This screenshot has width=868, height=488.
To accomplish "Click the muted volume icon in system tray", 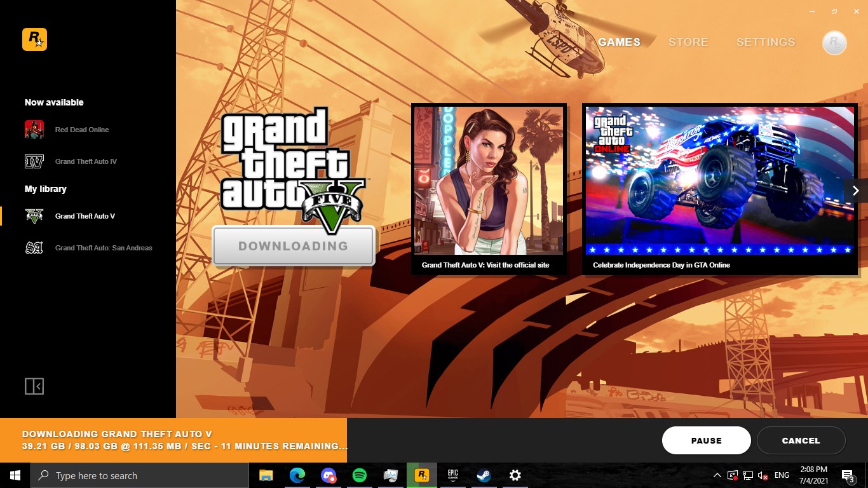I will [763, 475].
